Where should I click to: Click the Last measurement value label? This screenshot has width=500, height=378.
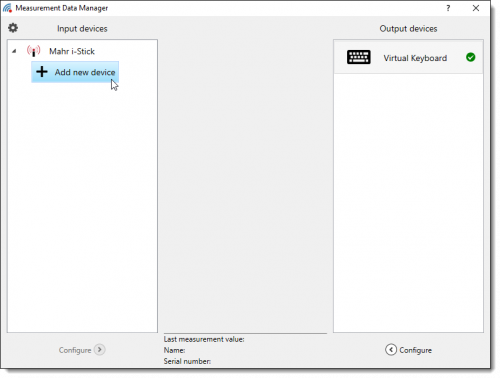pos(204,339)
